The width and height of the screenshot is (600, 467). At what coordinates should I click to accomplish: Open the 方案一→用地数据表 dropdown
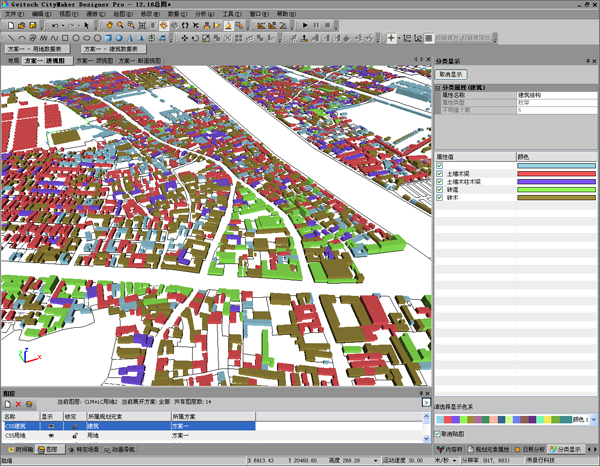[37, 48]
